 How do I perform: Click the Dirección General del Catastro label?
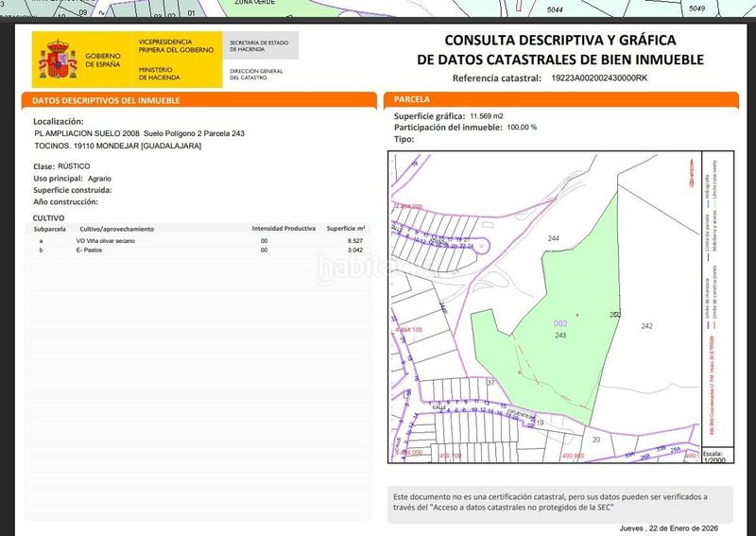point(257,74)
